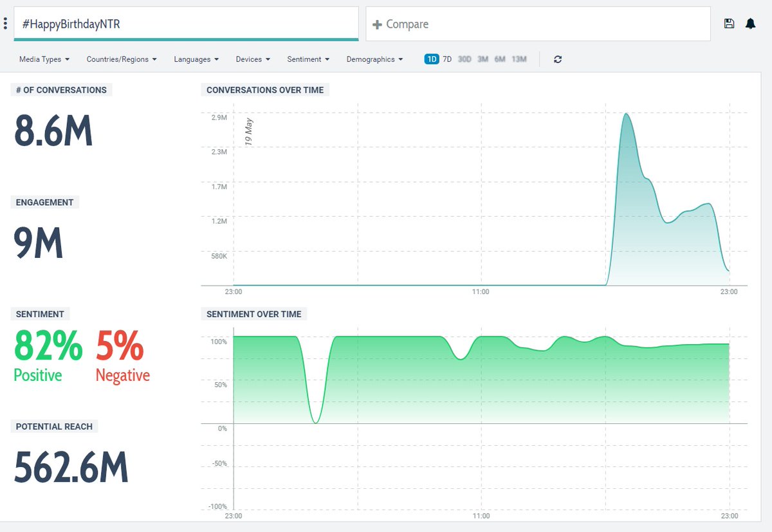Click the ENGAGEMENT label
The height and width of the screenshot is (532, 772).
coord(45,202)
